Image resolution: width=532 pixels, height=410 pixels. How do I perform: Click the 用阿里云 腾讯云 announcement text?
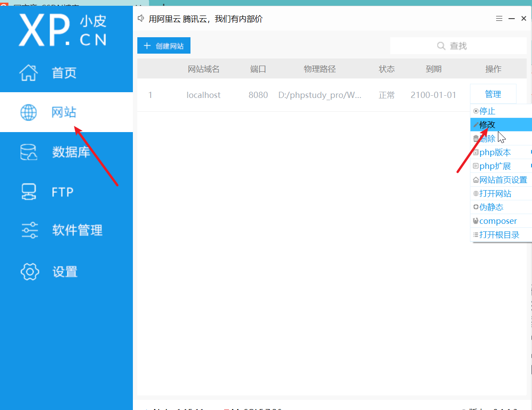tap(206, 19)
